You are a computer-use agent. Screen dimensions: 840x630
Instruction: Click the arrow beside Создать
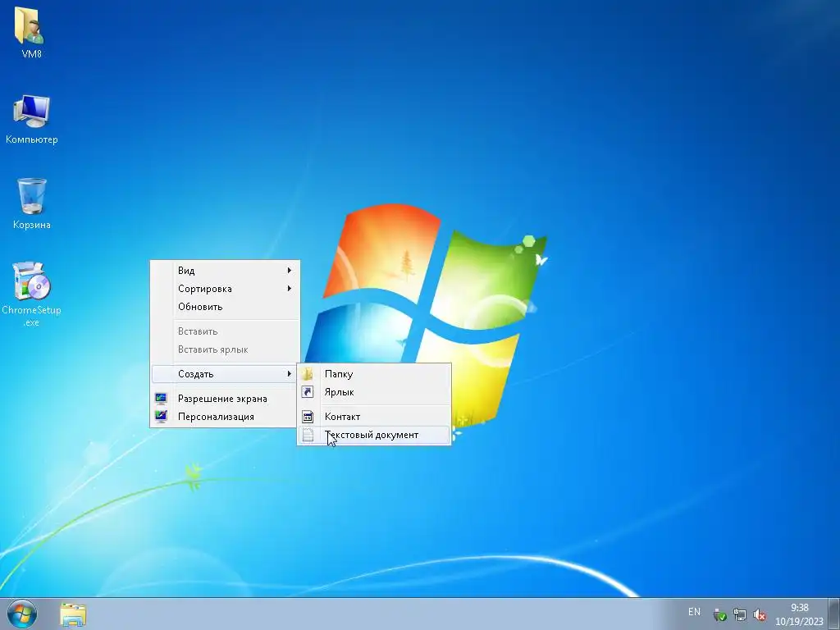290,374
